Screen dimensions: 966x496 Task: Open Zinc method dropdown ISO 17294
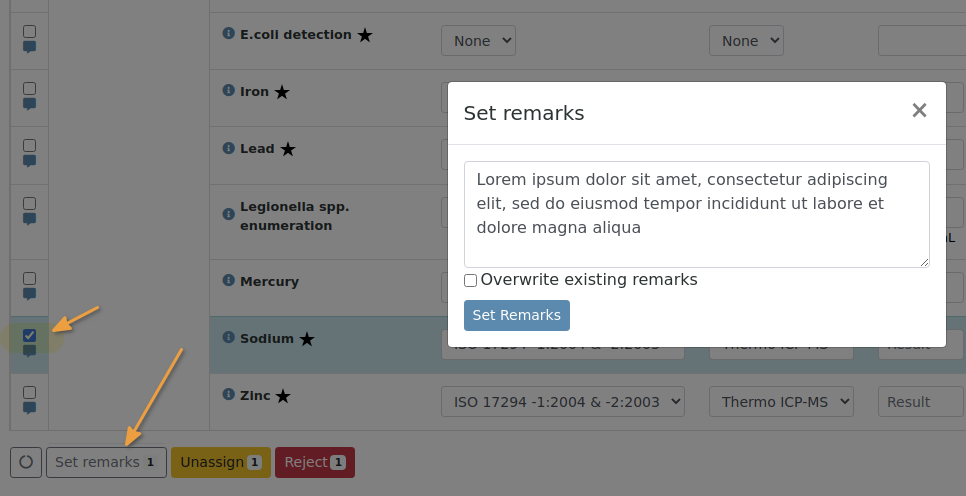[563, 402]
